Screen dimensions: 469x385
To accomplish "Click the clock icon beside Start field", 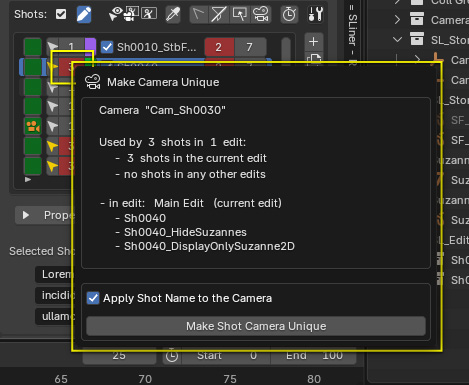I will [x=172, y=356].
